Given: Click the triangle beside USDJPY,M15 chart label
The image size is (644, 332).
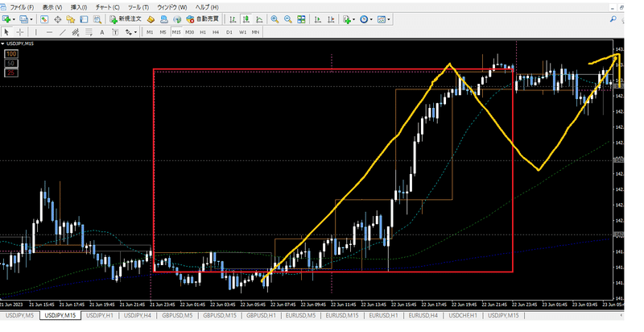Looking at the screenshot, I should click(2, 44).
